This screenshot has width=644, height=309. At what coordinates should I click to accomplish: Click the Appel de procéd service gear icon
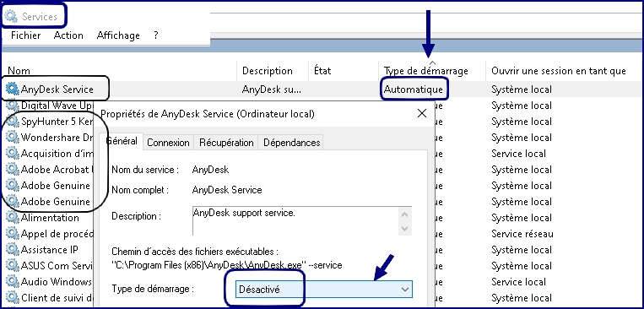13,234
